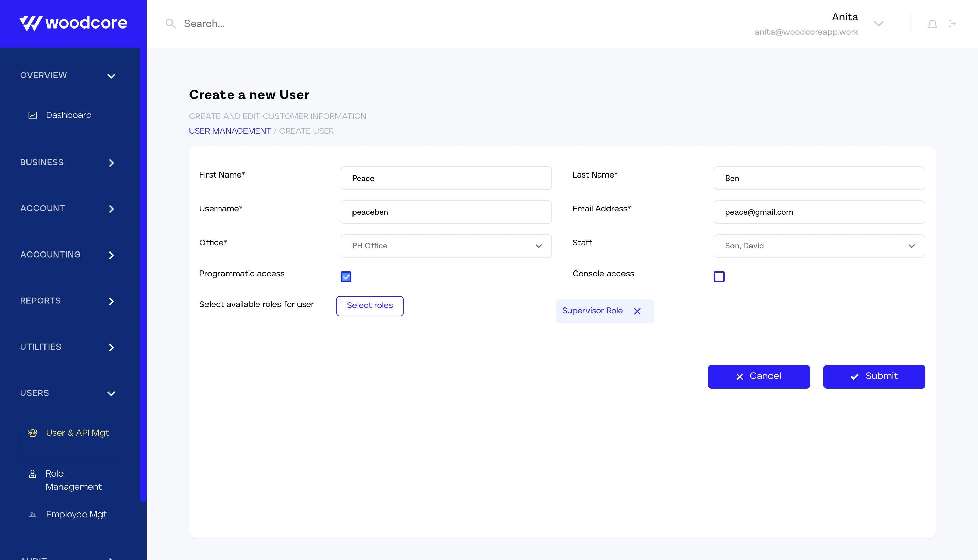
Task: Click the Employee Mgt people icon
Action: click(x=33, y=515)
